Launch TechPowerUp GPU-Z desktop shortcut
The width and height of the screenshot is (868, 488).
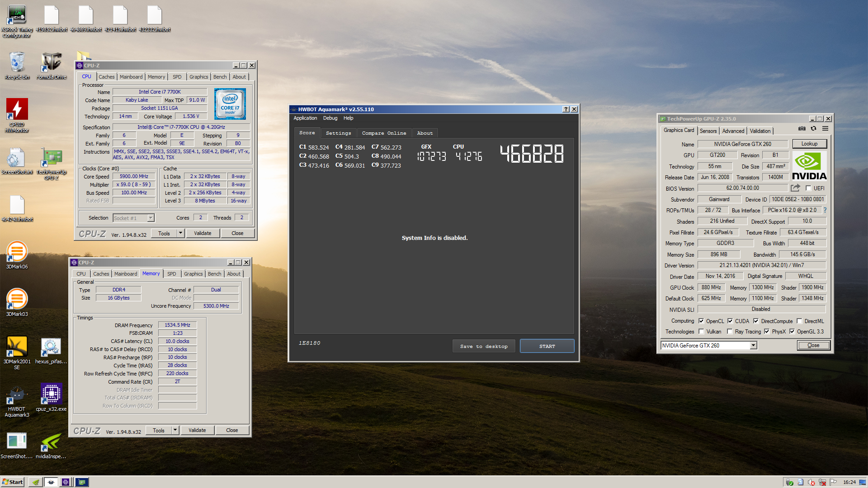51,163
